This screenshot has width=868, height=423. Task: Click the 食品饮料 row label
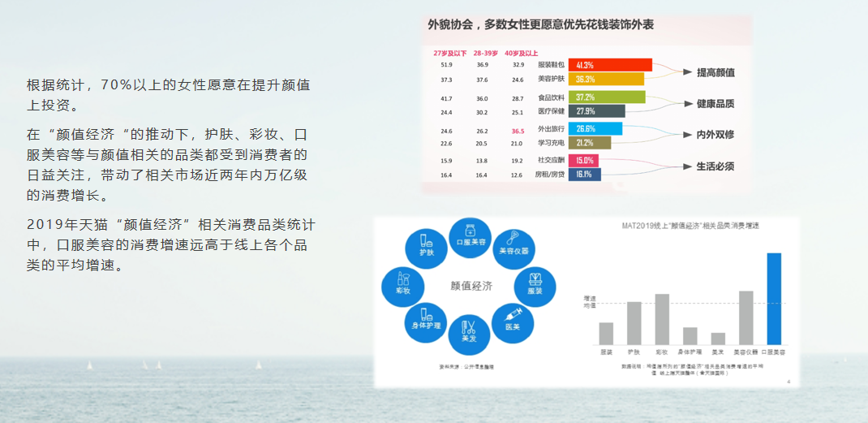point(551,98)
